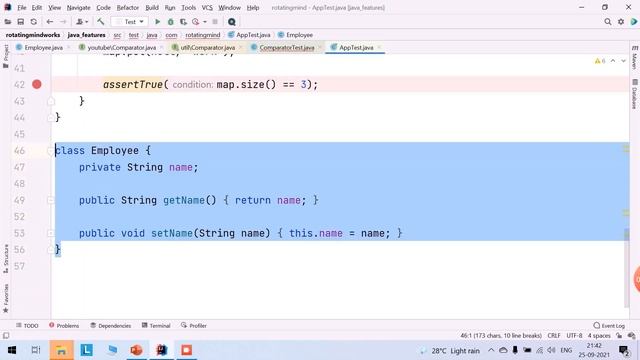Run the Test configuration with green play
This screenshot has height=360, width=640.
[157, 22]
